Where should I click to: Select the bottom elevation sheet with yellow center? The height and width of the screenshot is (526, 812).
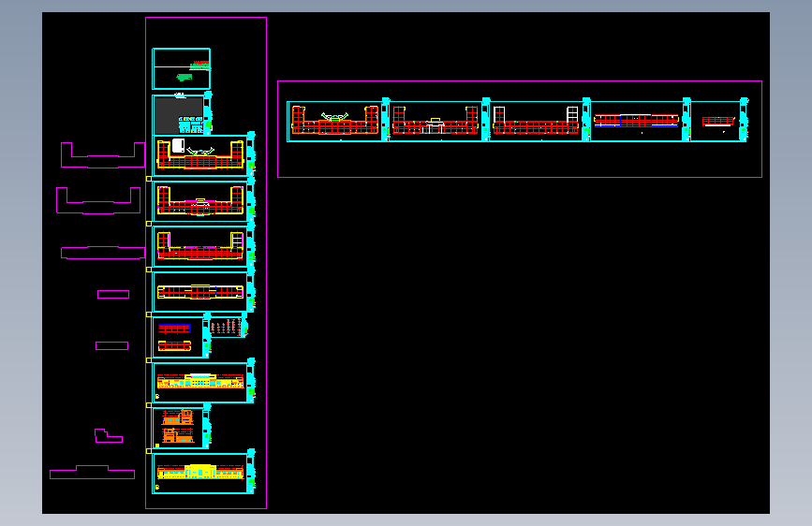[x=203, y=472]
